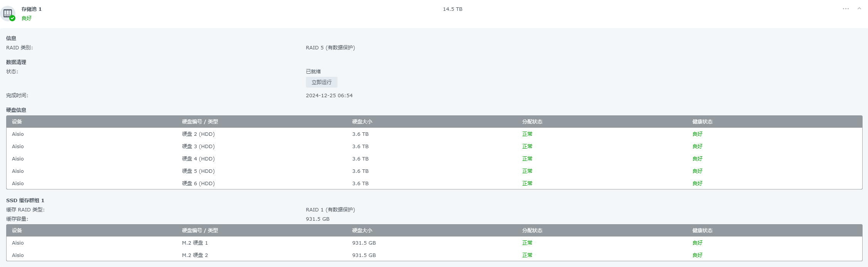The width and height of the screenshot is (868, 267).
Task: Select the 硬盘 2 (HDD) row
Action: (x=434, y=134)
